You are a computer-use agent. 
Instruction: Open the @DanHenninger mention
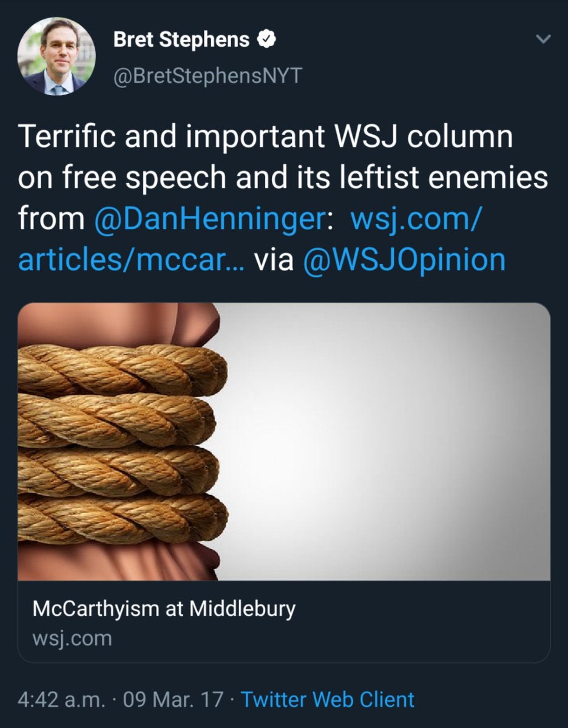click(x=210, y=218)
